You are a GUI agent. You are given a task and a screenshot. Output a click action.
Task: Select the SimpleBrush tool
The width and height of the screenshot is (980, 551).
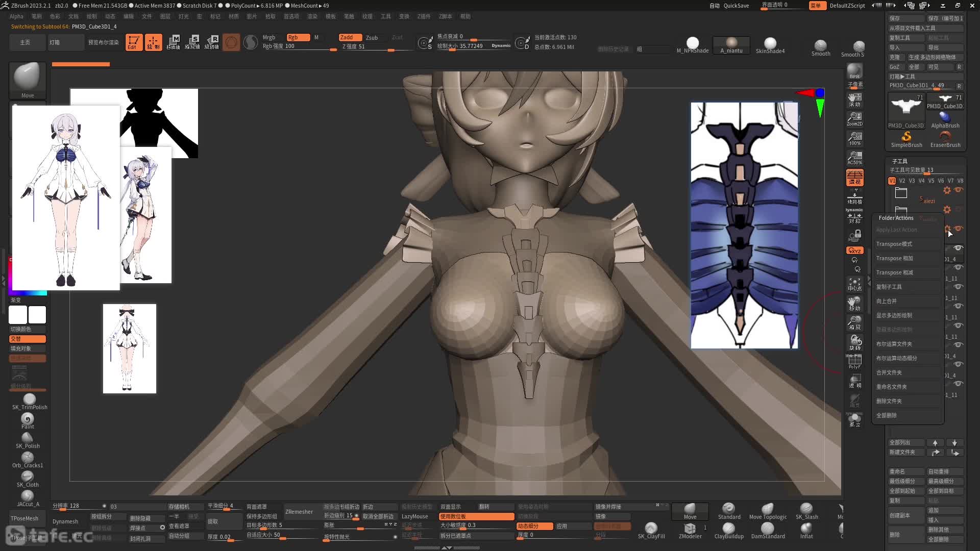tap(906, 139)
